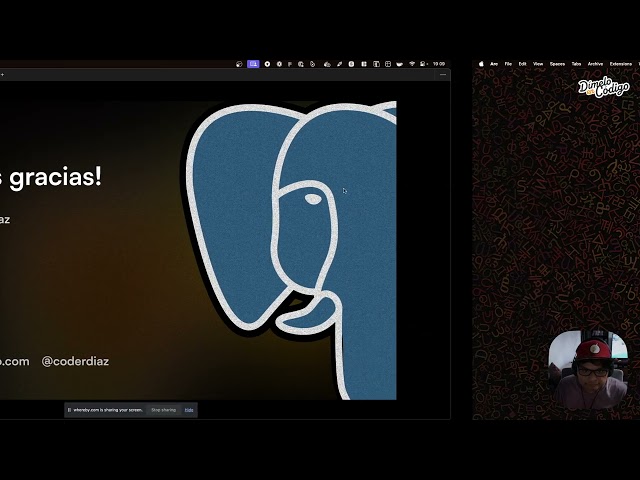Open the Arc application menu

494,64
